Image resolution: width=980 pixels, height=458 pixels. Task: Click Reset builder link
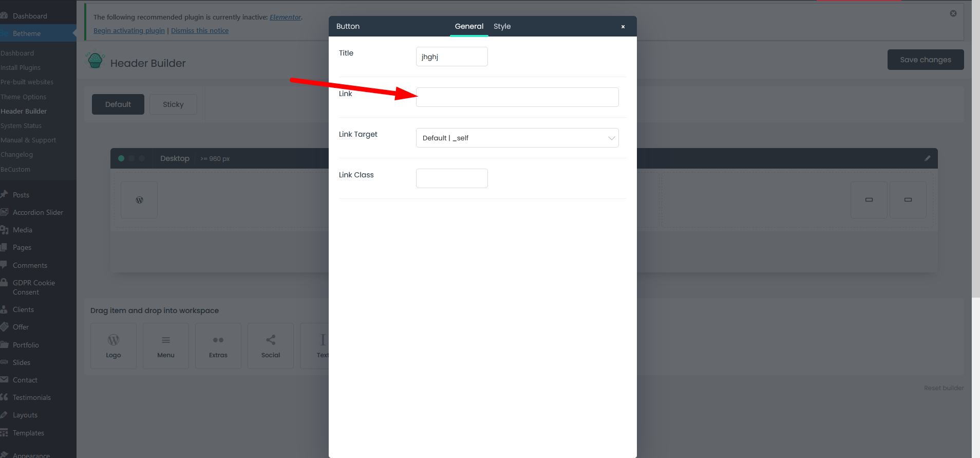(944, 388)
